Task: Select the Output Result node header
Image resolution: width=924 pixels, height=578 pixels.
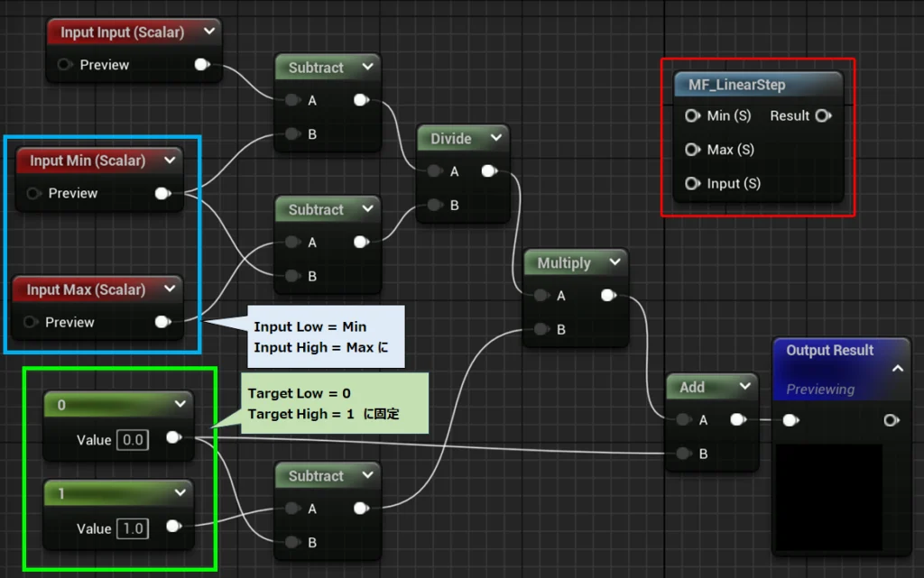Action: point(829,350)
